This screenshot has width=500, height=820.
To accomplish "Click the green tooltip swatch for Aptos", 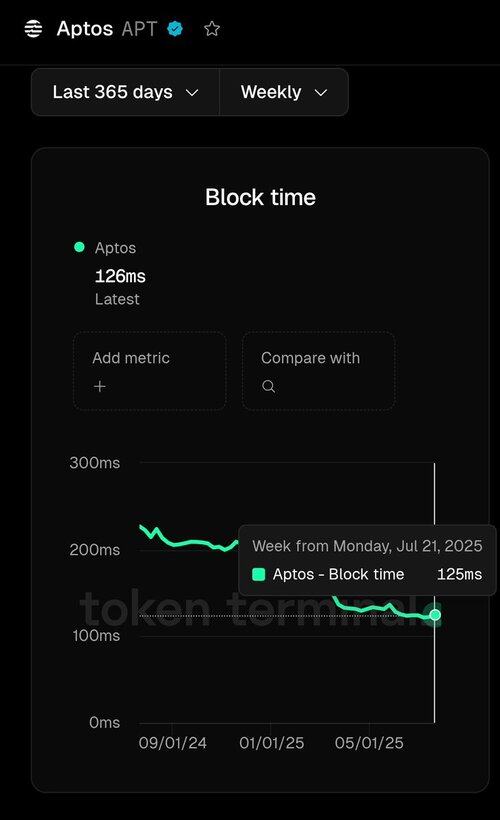I will point(258,574).
